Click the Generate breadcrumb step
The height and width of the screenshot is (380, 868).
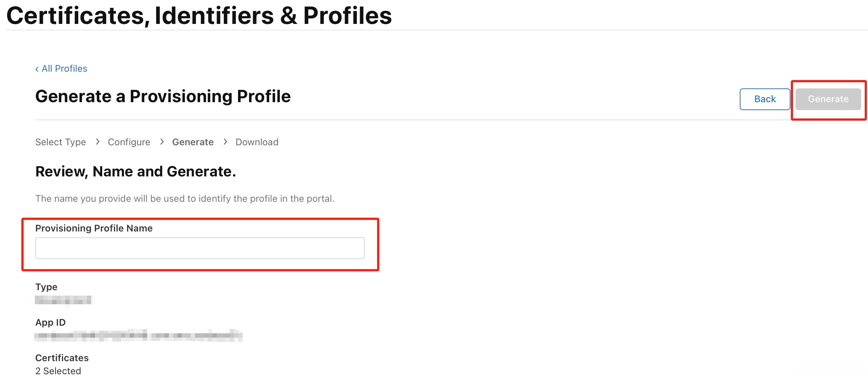coord(193,142)
